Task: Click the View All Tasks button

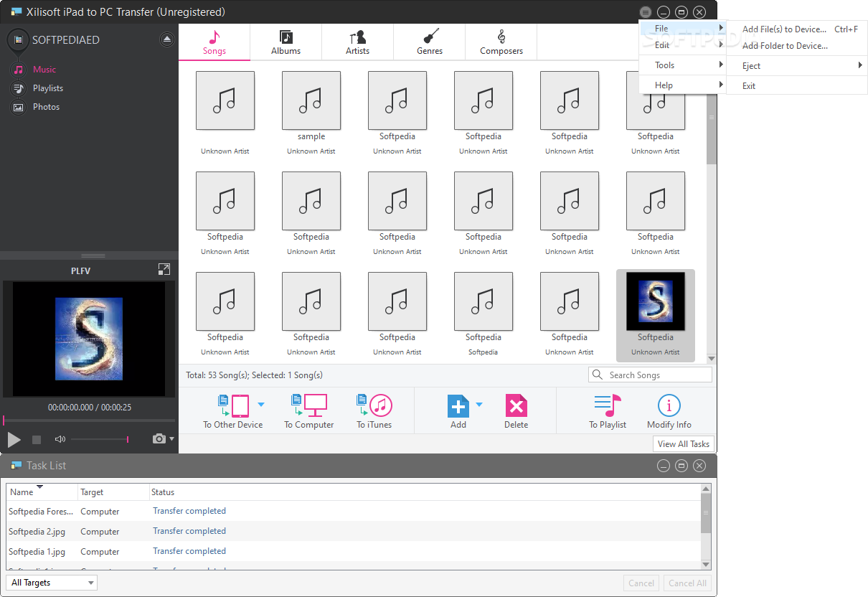Action: click(683, 443)
